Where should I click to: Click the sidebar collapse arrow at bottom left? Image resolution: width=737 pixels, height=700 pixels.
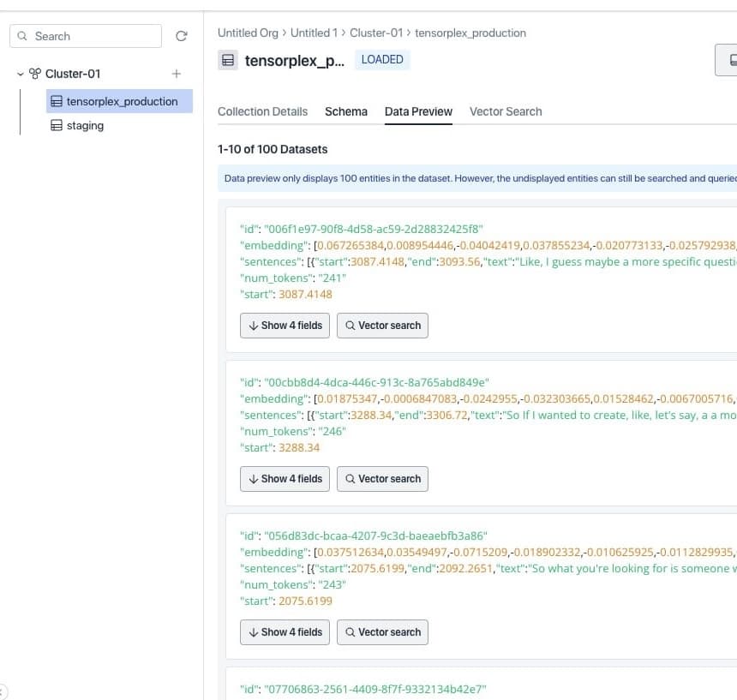click(x=3, y=691)
